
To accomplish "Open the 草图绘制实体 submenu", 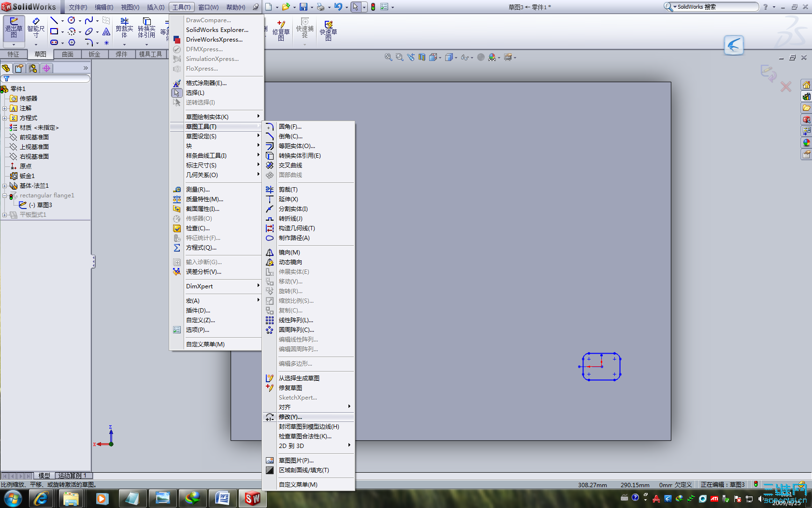I will coord(217,117).
